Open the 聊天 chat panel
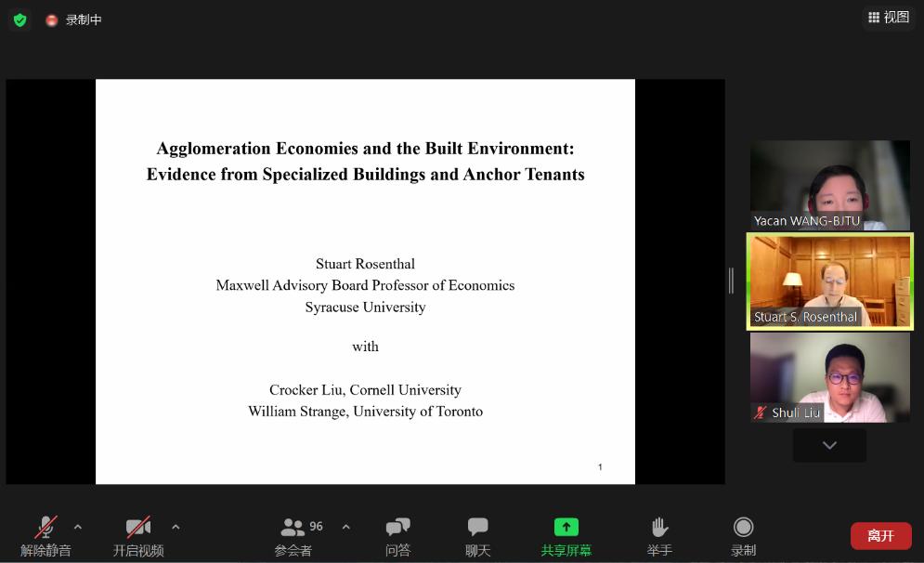This screenshot has width=924, height=563. coord(478,536)
